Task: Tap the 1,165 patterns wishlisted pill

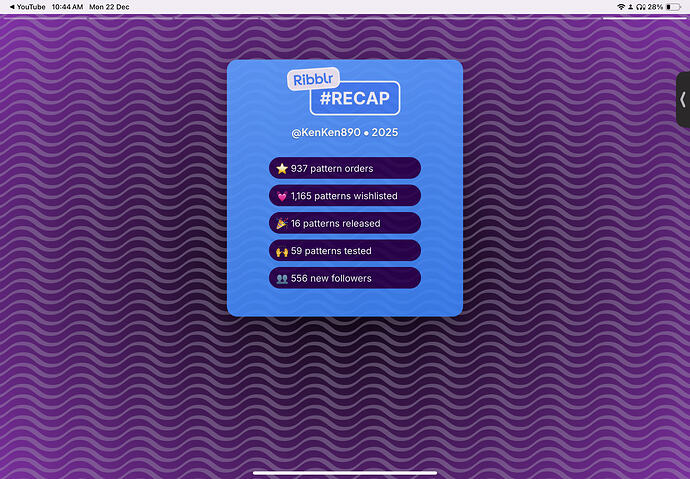Action: (345, 196)
